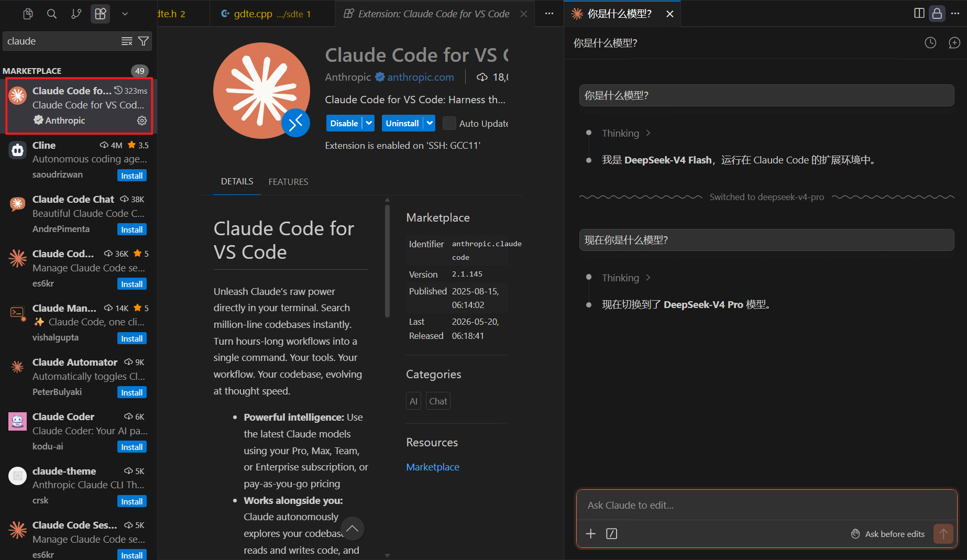Add context with the plus icon
The width and height of the screenshot is (967, 560).
pyautogui.click(x=590, y=533)
